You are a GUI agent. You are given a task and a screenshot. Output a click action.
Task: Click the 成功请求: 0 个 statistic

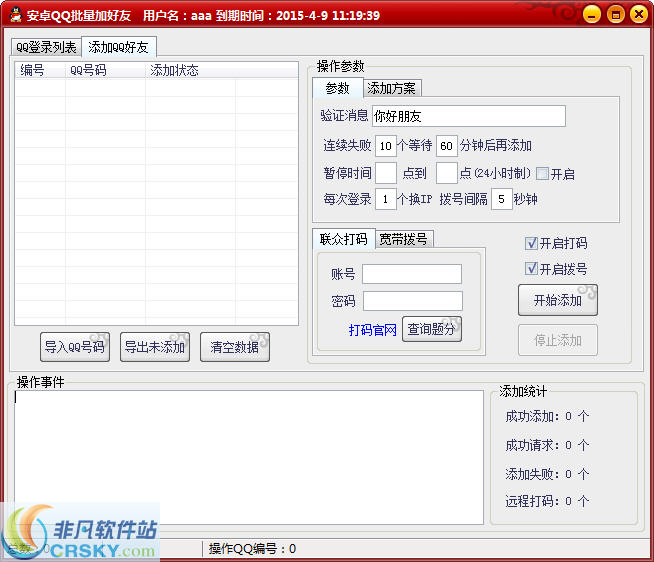[x=547, y=445]
